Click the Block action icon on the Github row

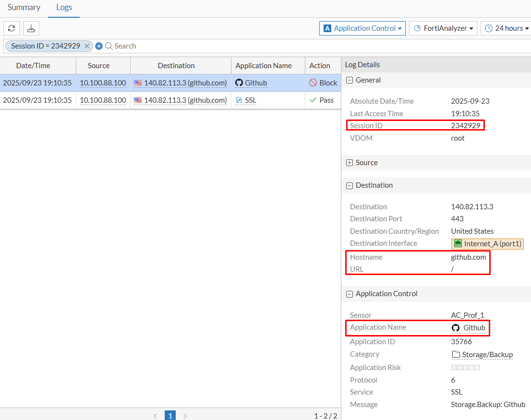(314, 83)
